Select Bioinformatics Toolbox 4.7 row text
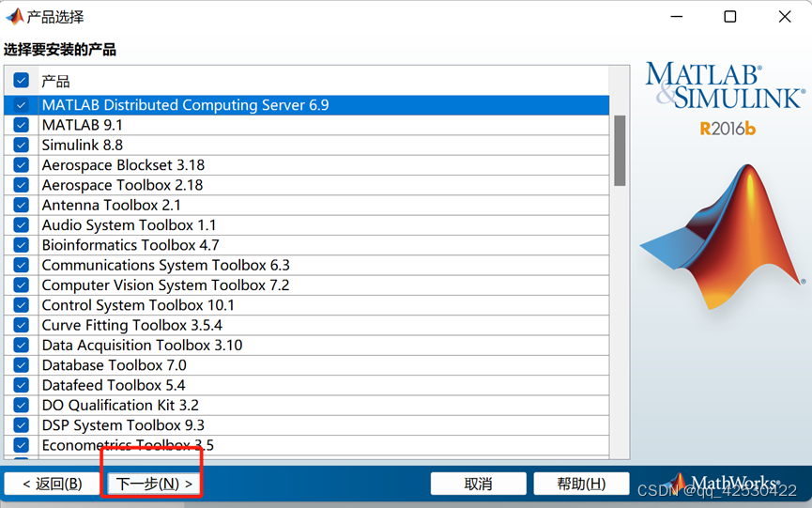This screenshot has height=508, width=812. click(130, 245)
